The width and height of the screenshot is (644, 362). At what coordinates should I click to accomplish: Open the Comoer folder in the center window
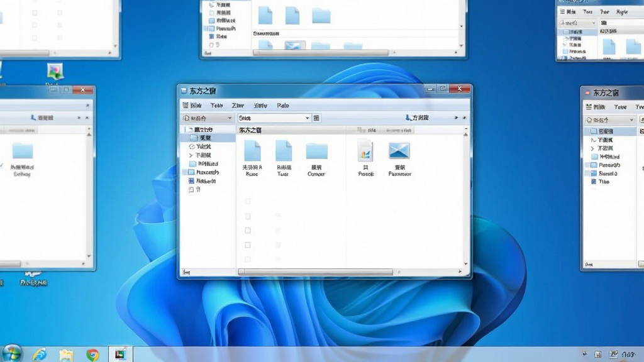click(317, 151)
